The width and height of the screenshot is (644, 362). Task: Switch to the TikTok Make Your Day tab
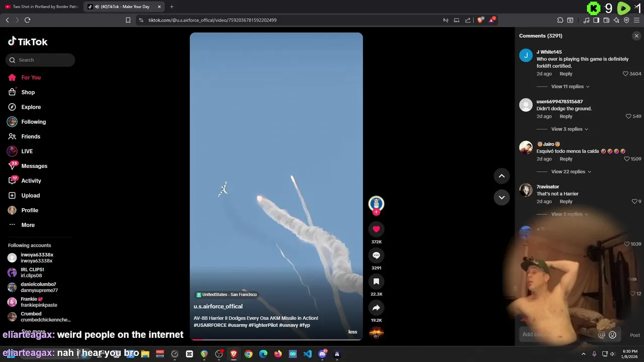click(x=124, y=7)
